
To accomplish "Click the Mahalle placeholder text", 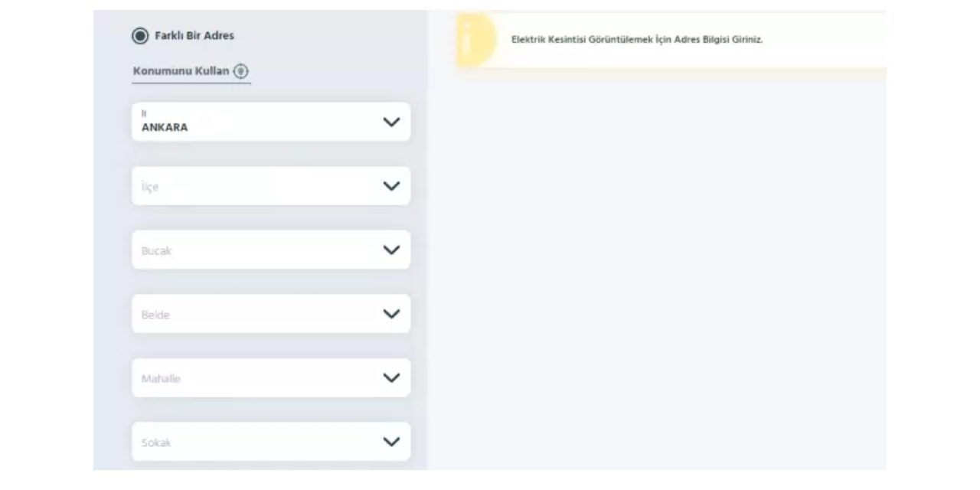I will (161, 379).
